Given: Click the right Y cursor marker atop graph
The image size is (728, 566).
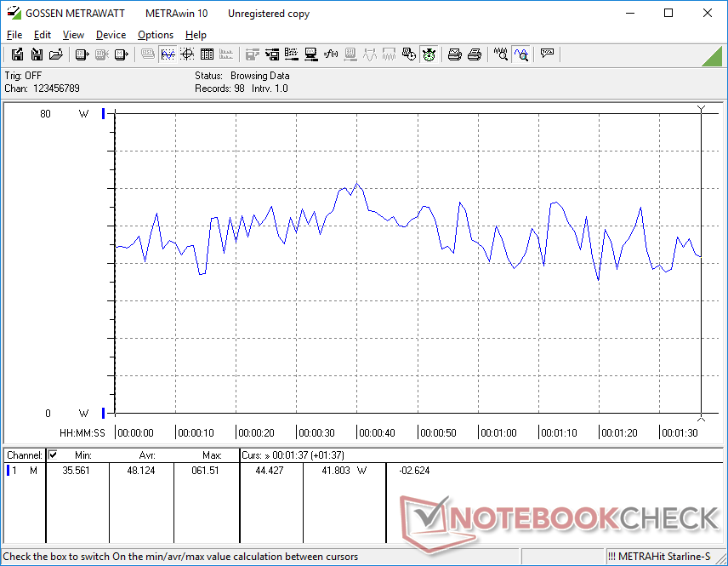Looking at the screenshot, I should click(x=701, y=109).
